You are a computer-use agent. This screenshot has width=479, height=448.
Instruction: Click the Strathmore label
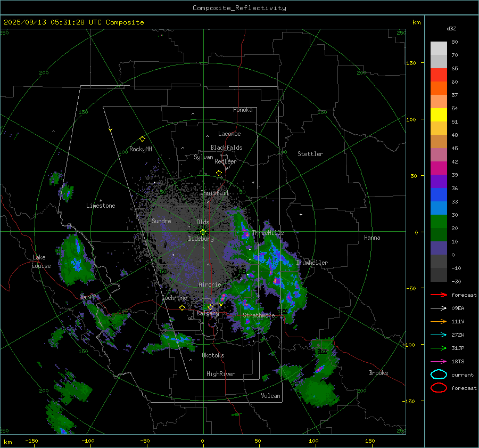(259, 315)
